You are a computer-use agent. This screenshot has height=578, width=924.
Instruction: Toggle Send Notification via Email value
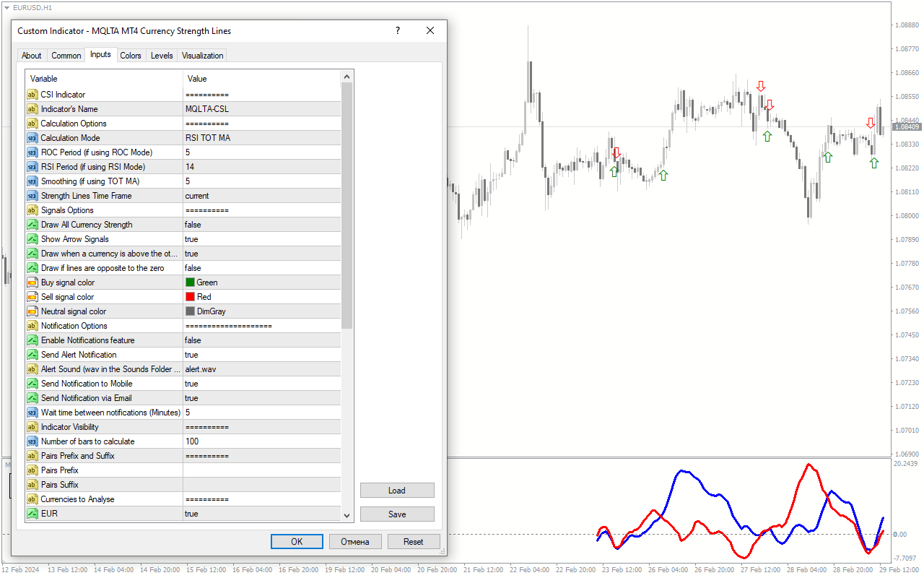261,398
